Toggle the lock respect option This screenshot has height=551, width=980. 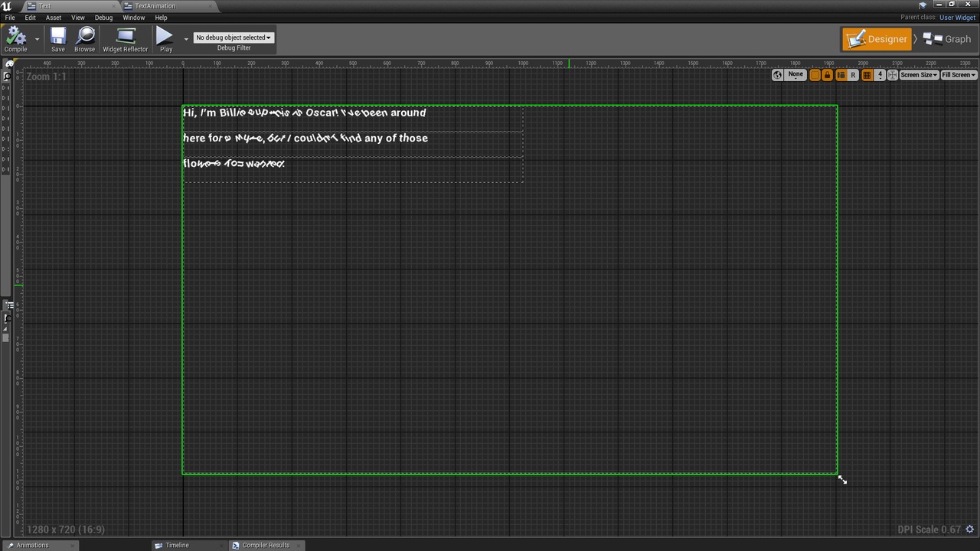click(828, 75)
